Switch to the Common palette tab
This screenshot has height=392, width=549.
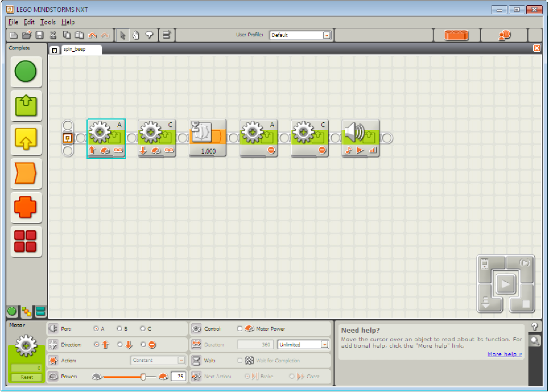click(x=12, y=311)
